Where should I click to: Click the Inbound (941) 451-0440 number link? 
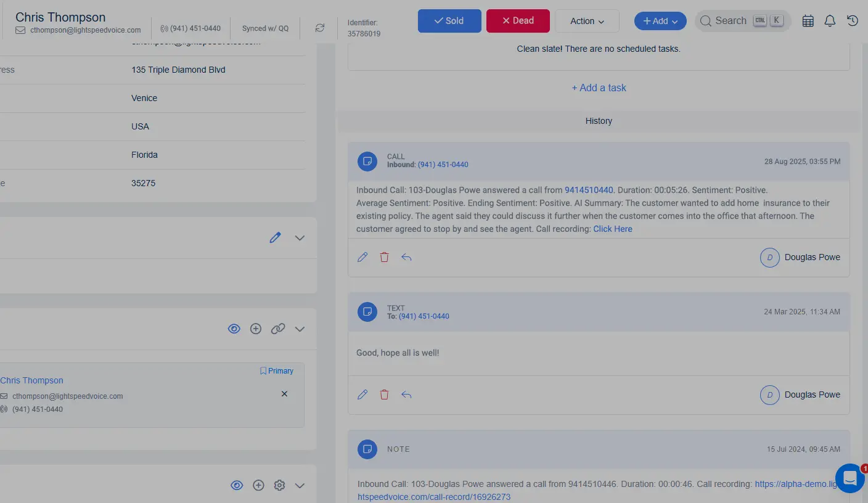click(443, 165)
